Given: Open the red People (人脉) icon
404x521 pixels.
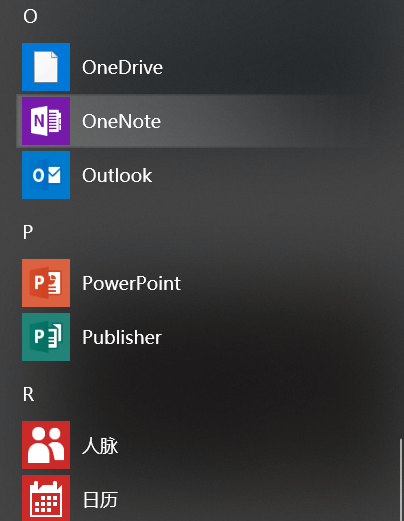Looking at the screenshot, I should (x=46, y=445).
